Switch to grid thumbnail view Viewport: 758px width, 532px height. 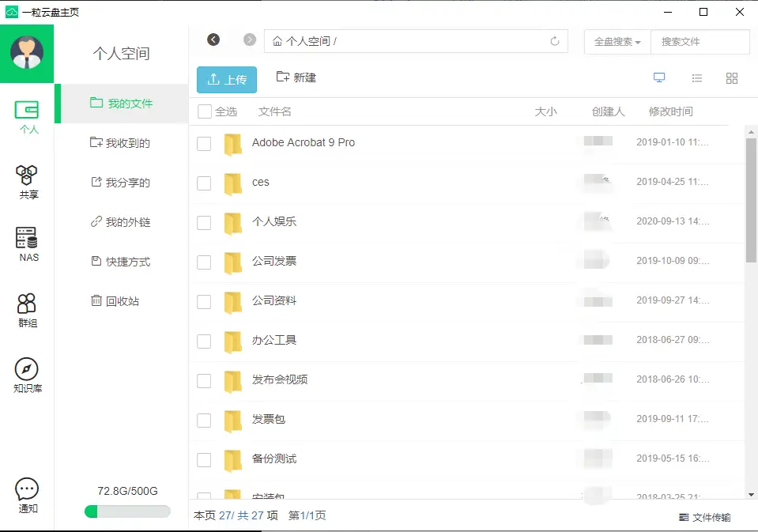[x=732, y=78]
